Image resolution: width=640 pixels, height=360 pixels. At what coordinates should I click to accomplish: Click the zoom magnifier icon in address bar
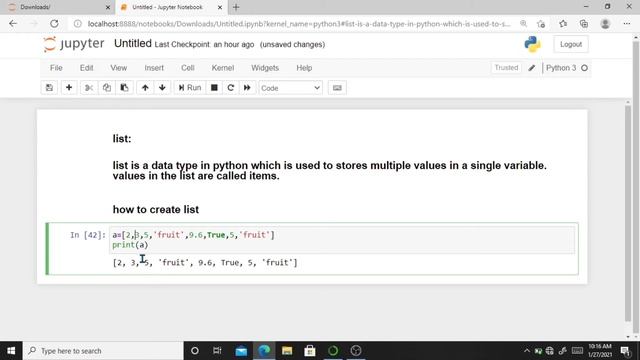point(523,24)
